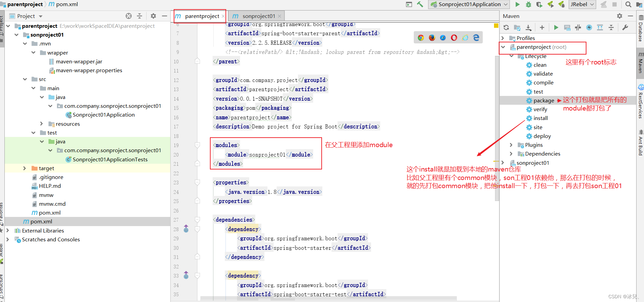Collapse all in Maven toolbar
The height and width of the screenshot is (302, 644).
(611, 27)
